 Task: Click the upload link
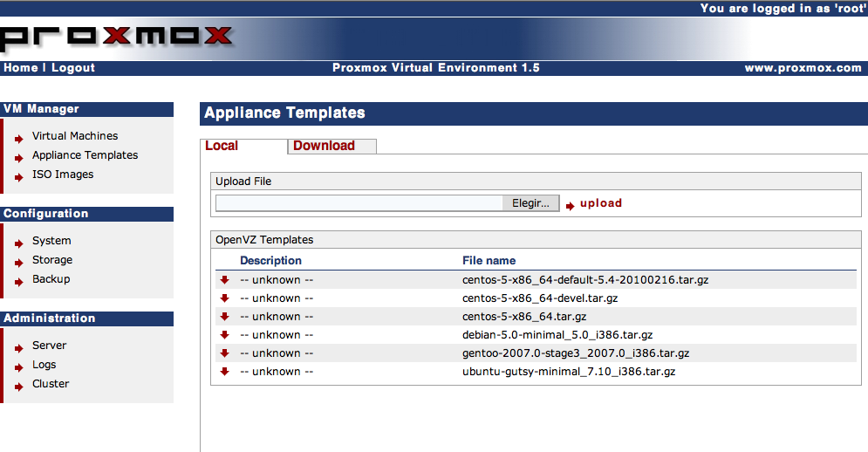[601, 203]
